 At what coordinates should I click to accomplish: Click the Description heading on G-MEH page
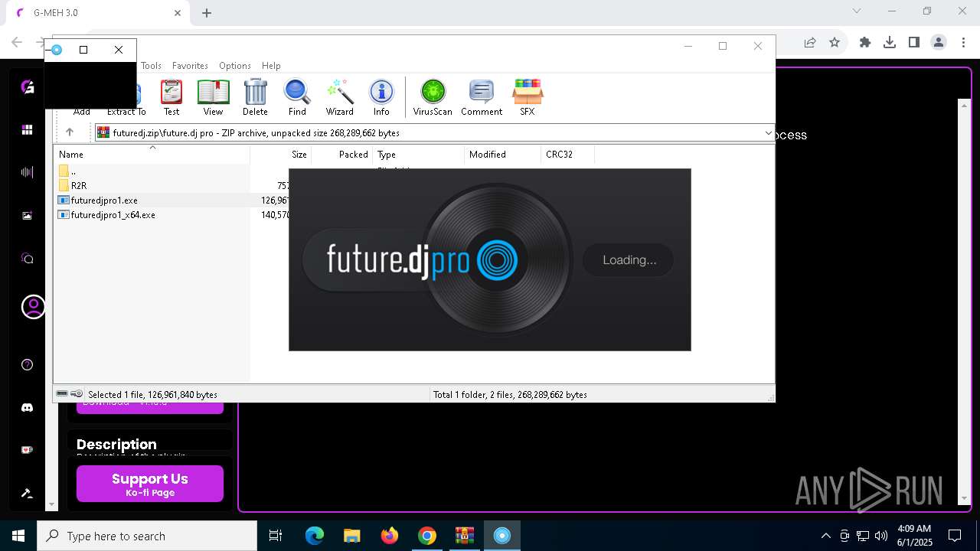[116, 444]
